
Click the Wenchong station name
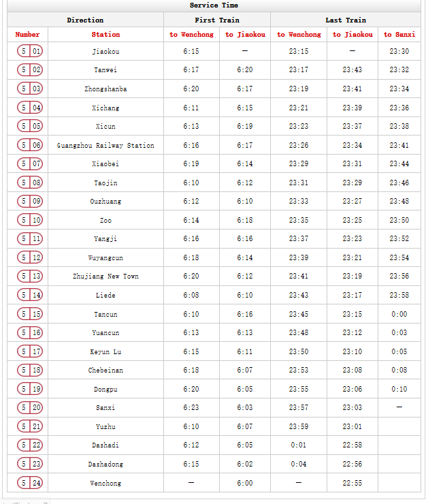(105, 483)
